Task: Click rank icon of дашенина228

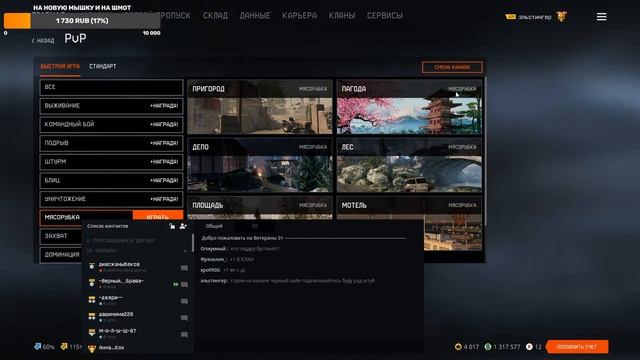Action: point(92,316)
